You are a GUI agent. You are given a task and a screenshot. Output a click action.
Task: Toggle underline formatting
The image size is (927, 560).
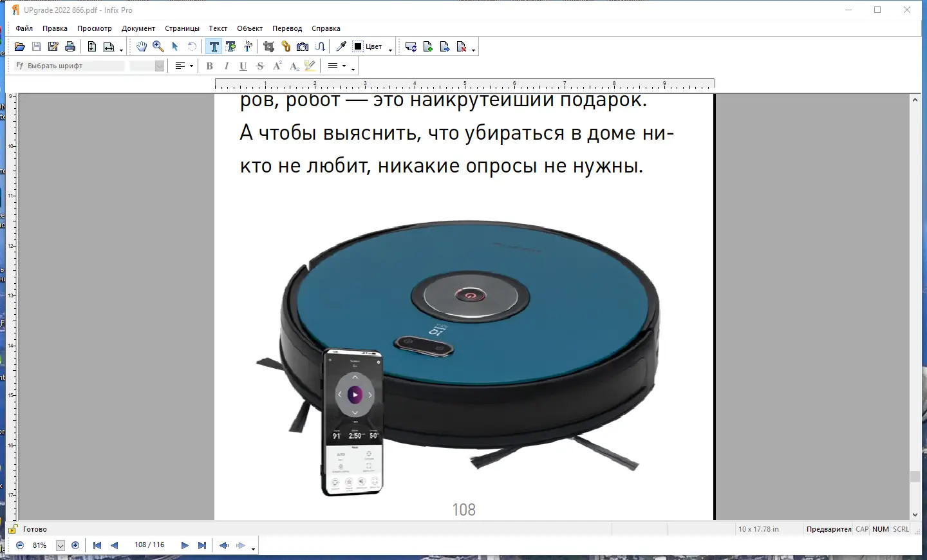coord(243,66)
